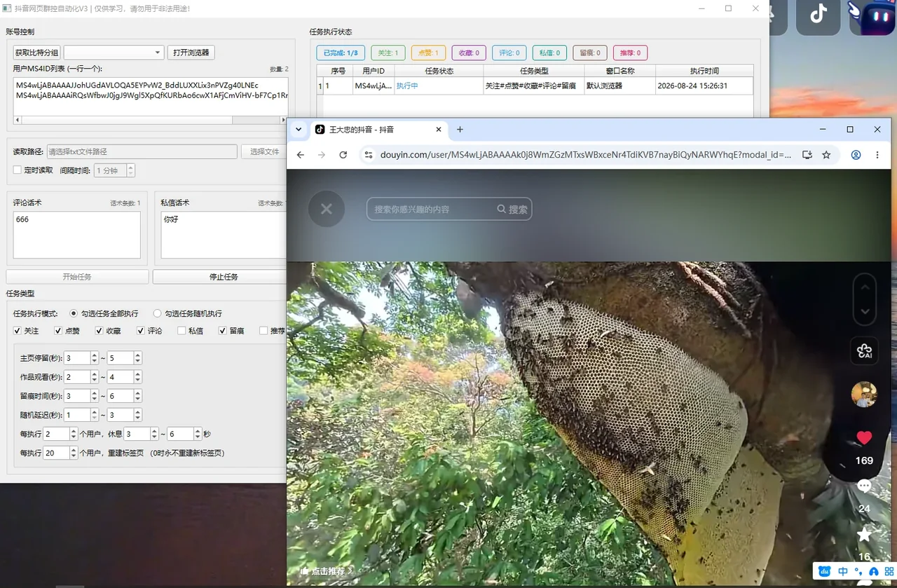Adjust rest maximum 6 seconds spinner

tap(184, 434)
